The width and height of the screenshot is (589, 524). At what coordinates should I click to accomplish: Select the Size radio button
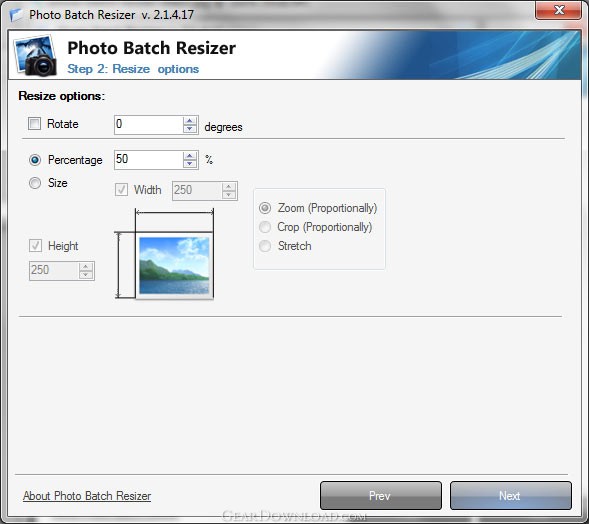point(35,183)
